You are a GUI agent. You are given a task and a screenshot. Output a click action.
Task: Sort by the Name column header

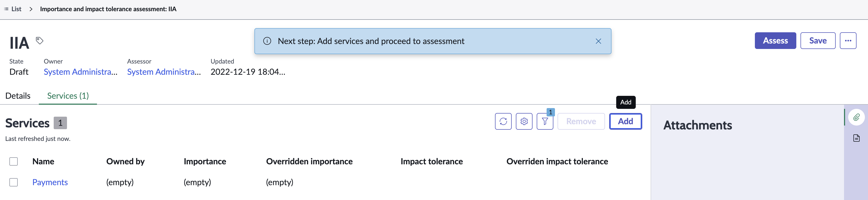[43, 162]
